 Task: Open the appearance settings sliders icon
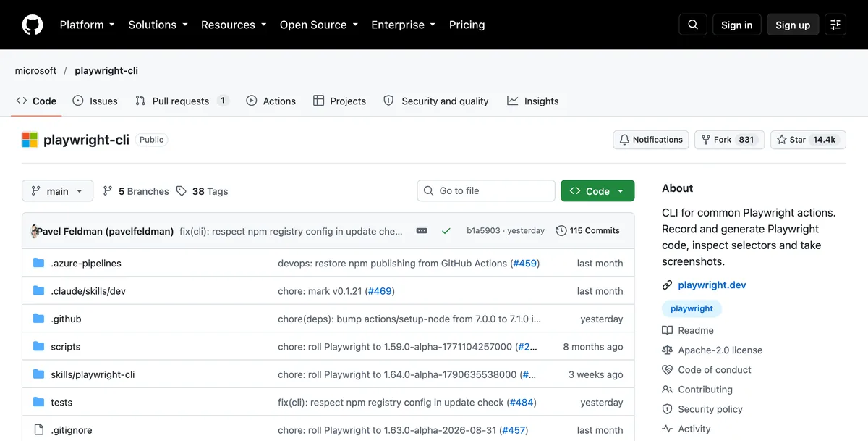(835, 25)
